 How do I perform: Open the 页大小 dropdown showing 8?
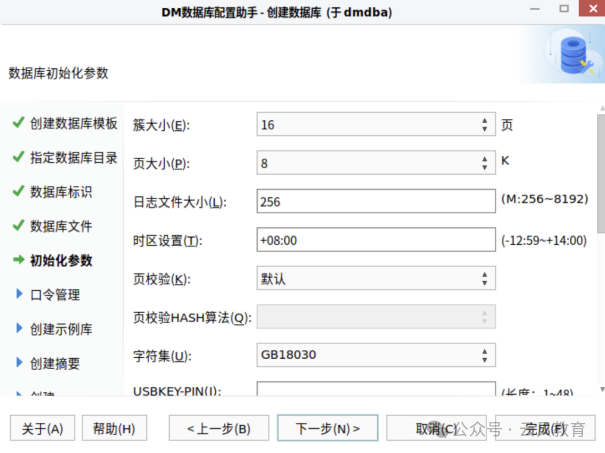click(x=376, y=162)
